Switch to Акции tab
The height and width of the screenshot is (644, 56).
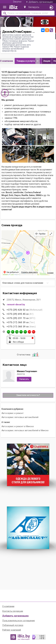coord(47,61)
